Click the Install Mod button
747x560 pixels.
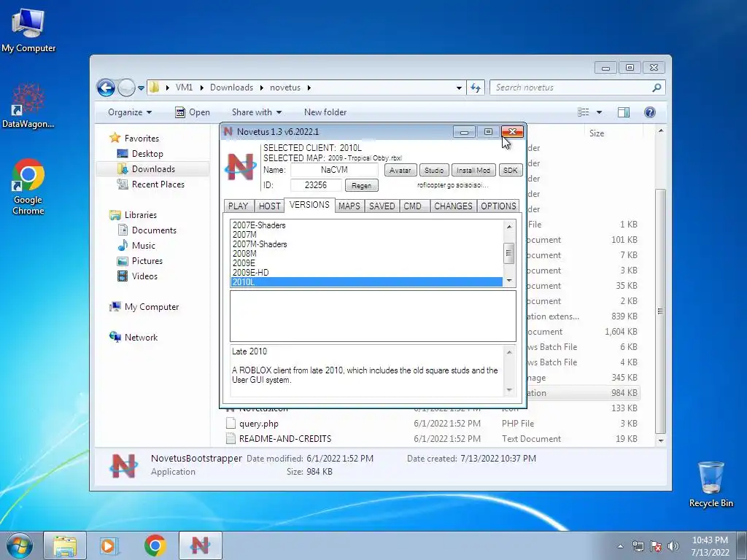click(473, 171)
